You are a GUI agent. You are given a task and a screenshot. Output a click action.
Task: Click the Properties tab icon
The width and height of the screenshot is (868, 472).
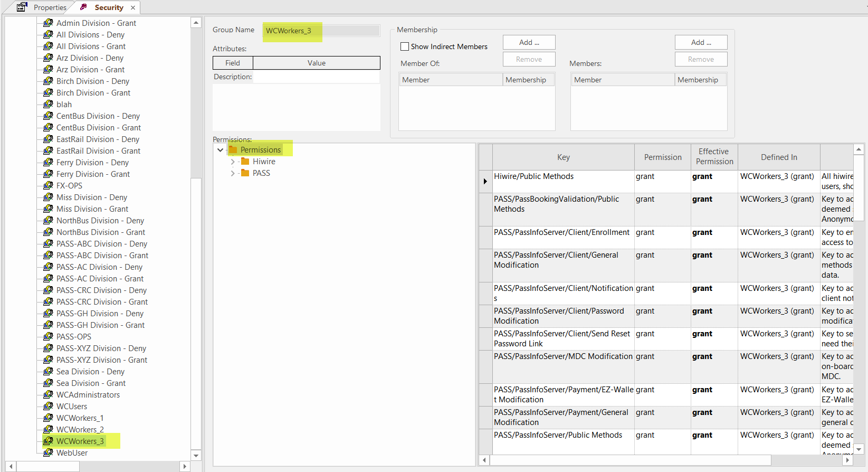click(x=22, y=7)
